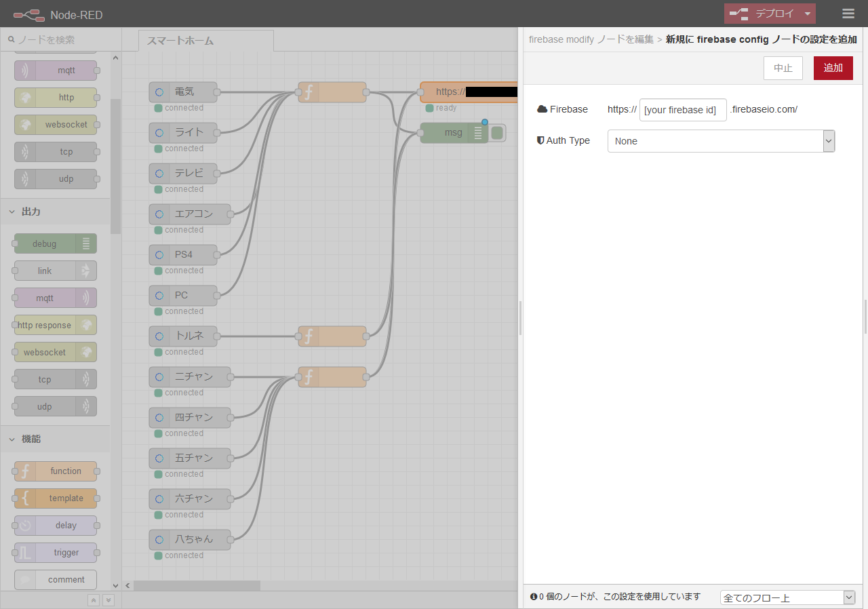
Task: Click the 追加 button to add config
Action: coord(833,68)
